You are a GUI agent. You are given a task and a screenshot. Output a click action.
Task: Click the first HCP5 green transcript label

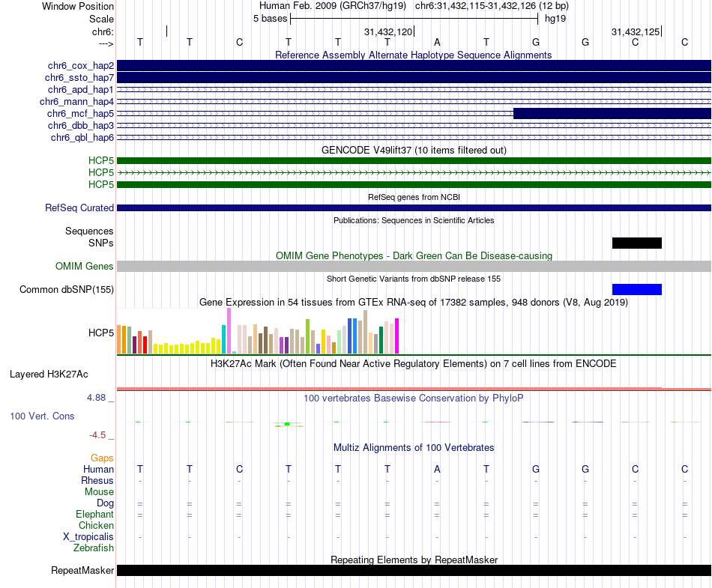click(x=101, y=160)
